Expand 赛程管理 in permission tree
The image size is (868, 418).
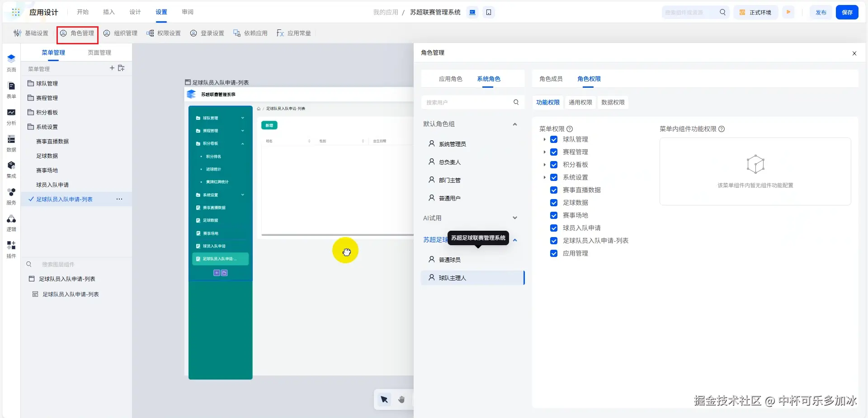[x=544, y=152]
